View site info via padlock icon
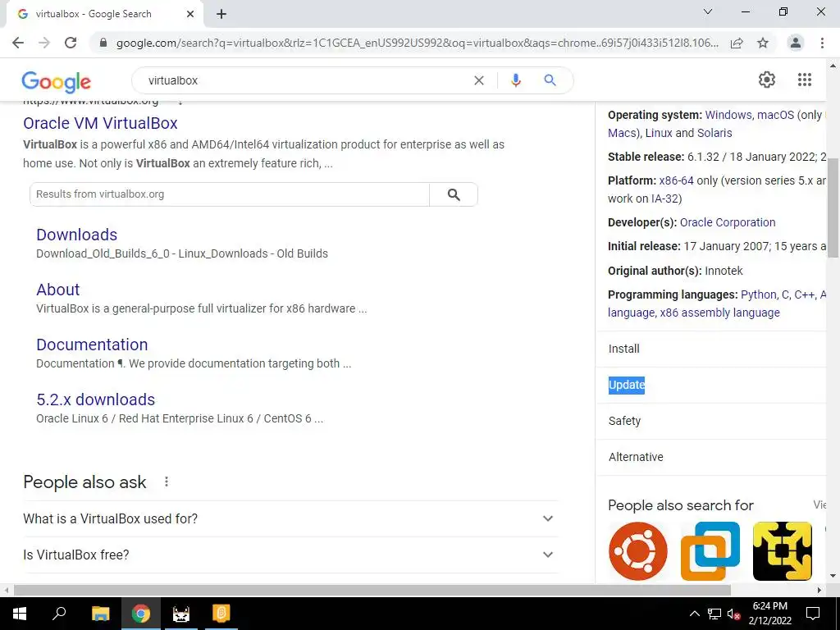Viewport: 840px width, 630px height. point(104,43)
